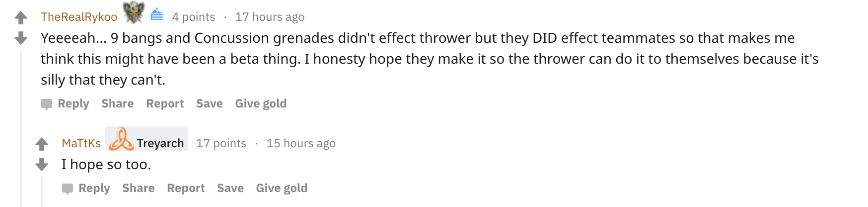The height and width of the screenshot is (207, 868).
Task: Click speech bubble icon under MaTtKs's reply
Action: (68, 189)
